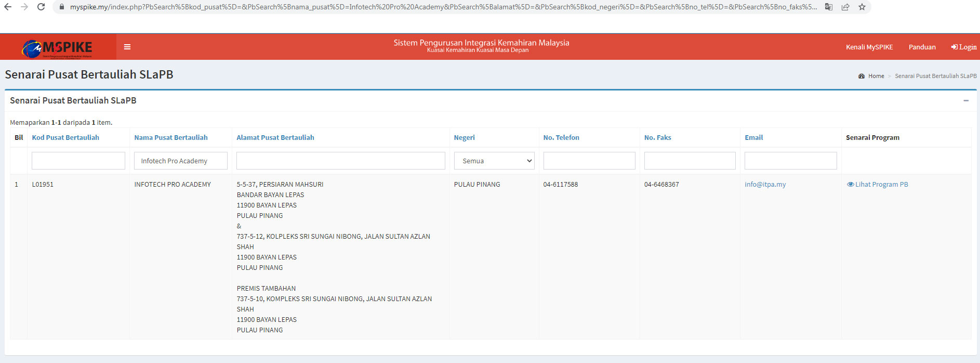
Task: Click the padlock site info icon
Action: [62, 7]
